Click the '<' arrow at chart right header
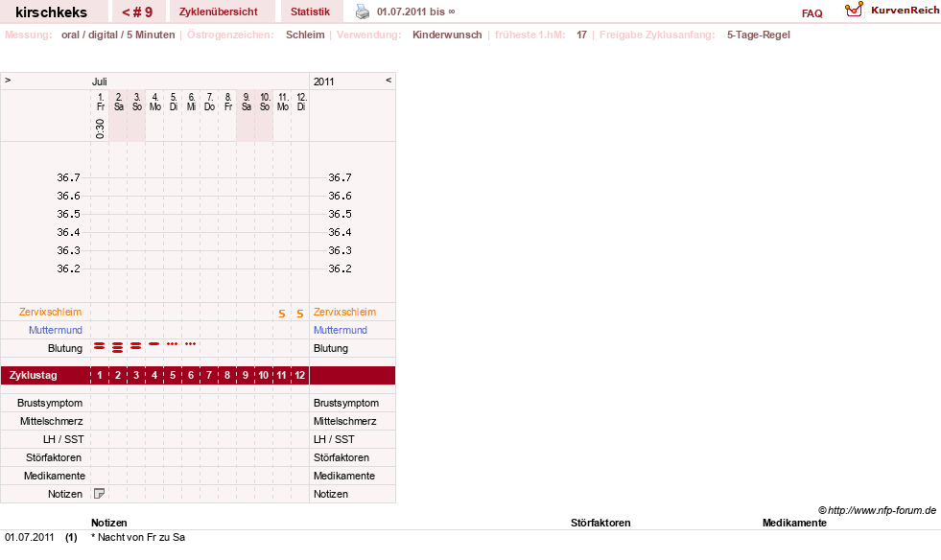 (388, 80)
